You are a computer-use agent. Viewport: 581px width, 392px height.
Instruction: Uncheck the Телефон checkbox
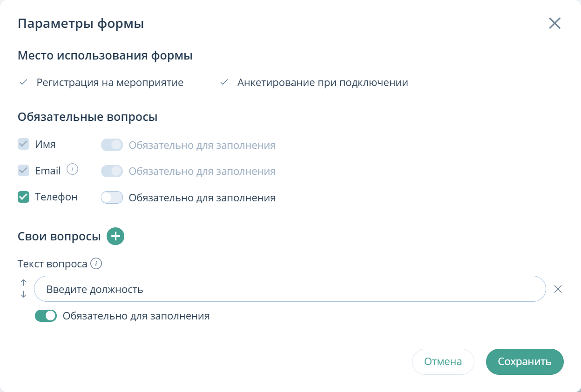[x=24, y=197]
